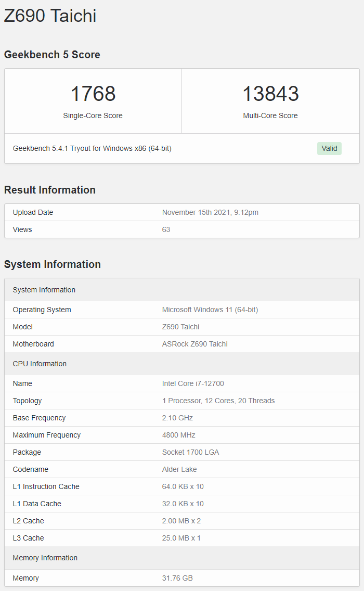Click the 31.76 GB memory value
The image size is (364, 591).
177,578
